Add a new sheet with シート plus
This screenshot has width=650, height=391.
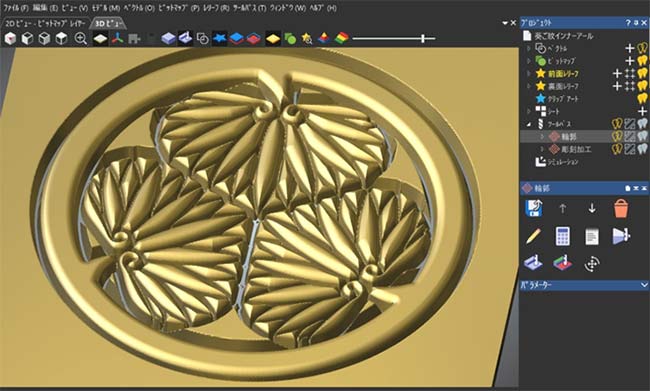click(642, 111)
